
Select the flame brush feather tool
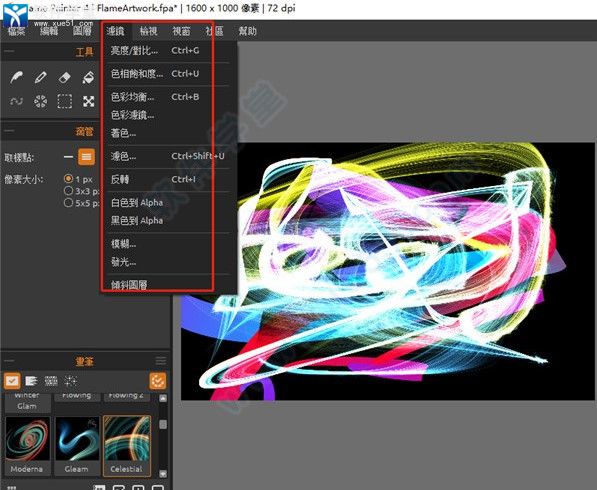click(x=16, y=78)
